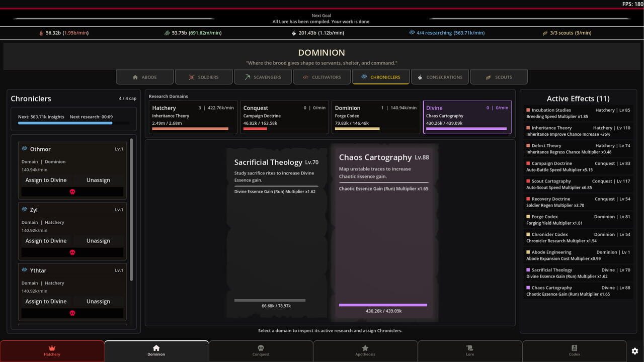Assign Ythtar to Divine
This screenshot has height=362, width=644.
(x=46, y=301)
